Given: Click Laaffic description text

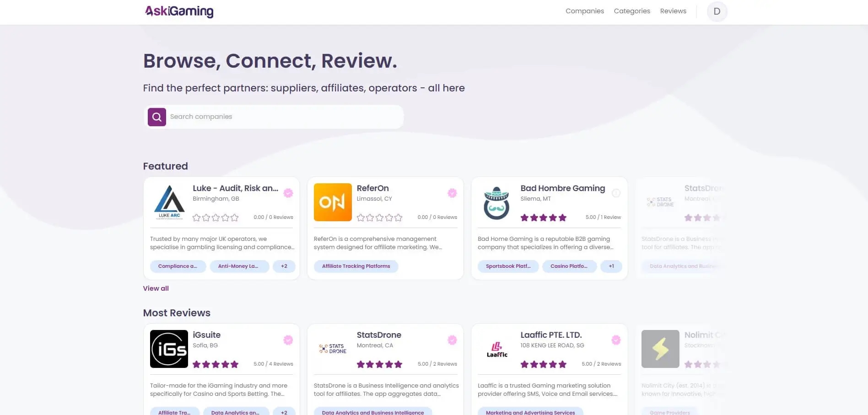Looking at the screenshot, I should point(547,390).
